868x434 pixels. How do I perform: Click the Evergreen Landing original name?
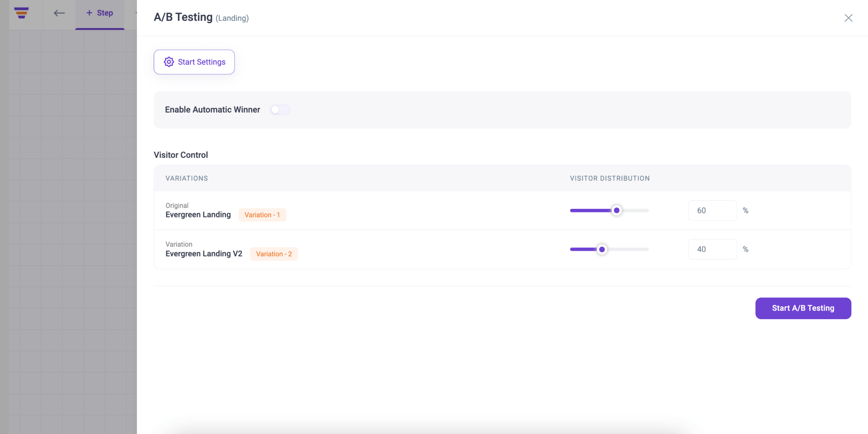(198, 215)
